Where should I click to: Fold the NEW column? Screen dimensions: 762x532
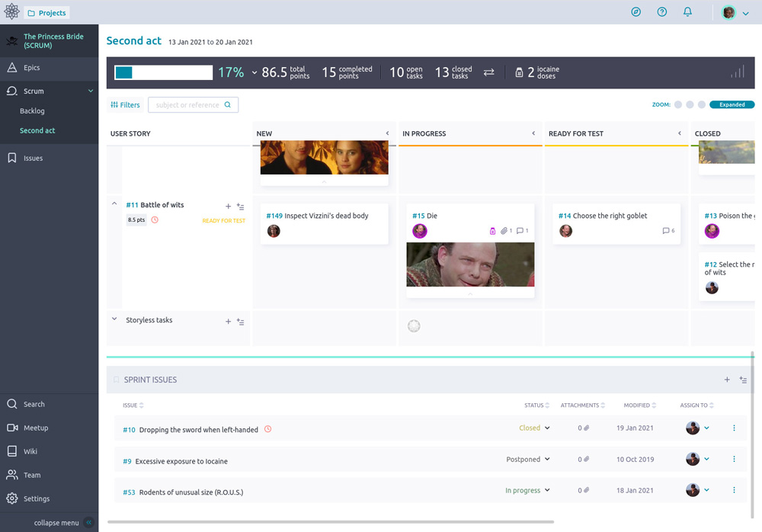387,133
